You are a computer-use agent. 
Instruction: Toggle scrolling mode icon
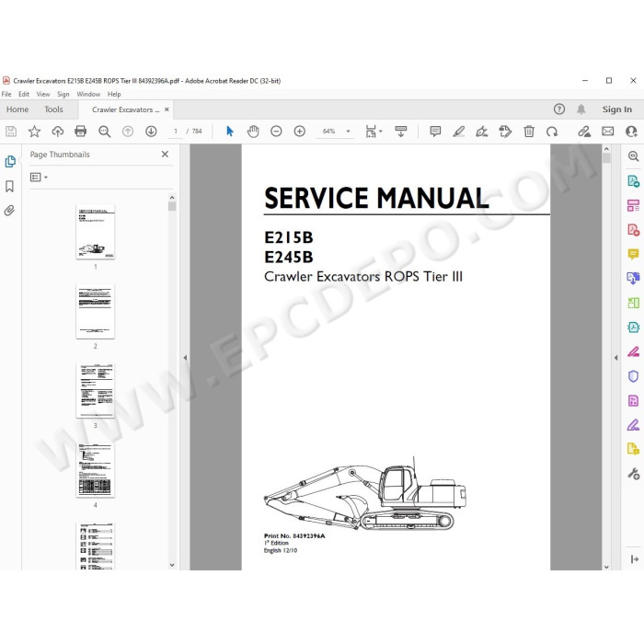400,132
